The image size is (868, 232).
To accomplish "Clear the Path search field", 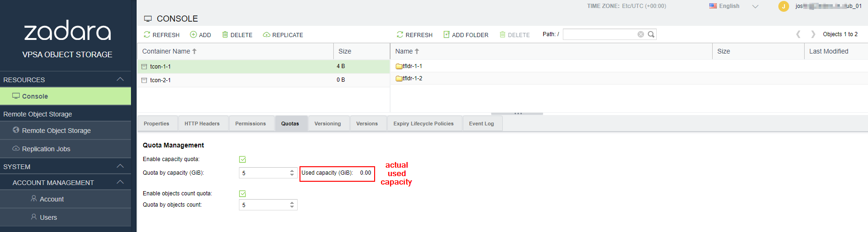I will [640, 34].
